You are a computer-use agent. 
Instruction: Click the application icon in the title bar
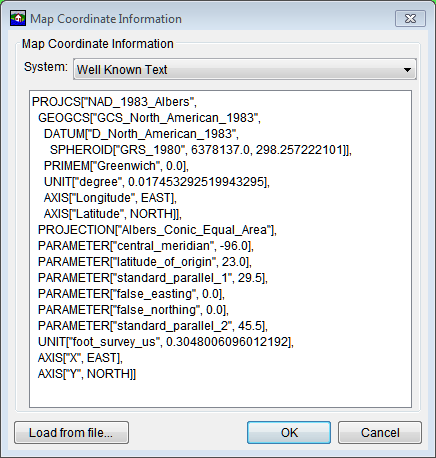(x=18, y=18)
